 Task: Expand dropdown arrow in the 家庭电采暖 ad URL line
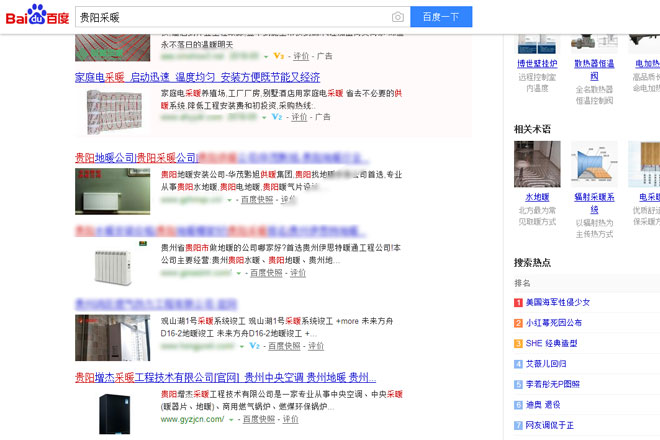pos(264,117)
